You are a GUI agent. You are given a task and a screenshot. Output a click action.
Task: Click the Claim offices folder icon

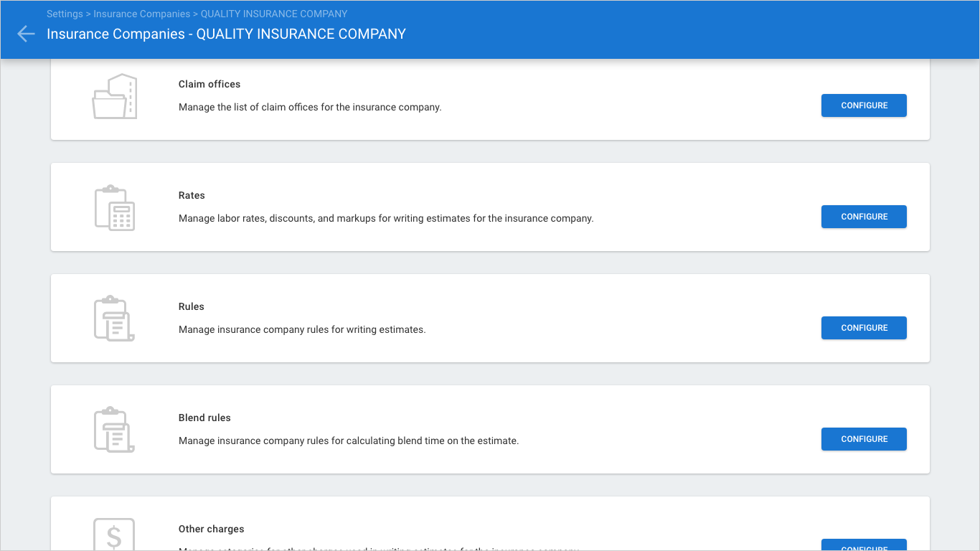pos(114,96)
